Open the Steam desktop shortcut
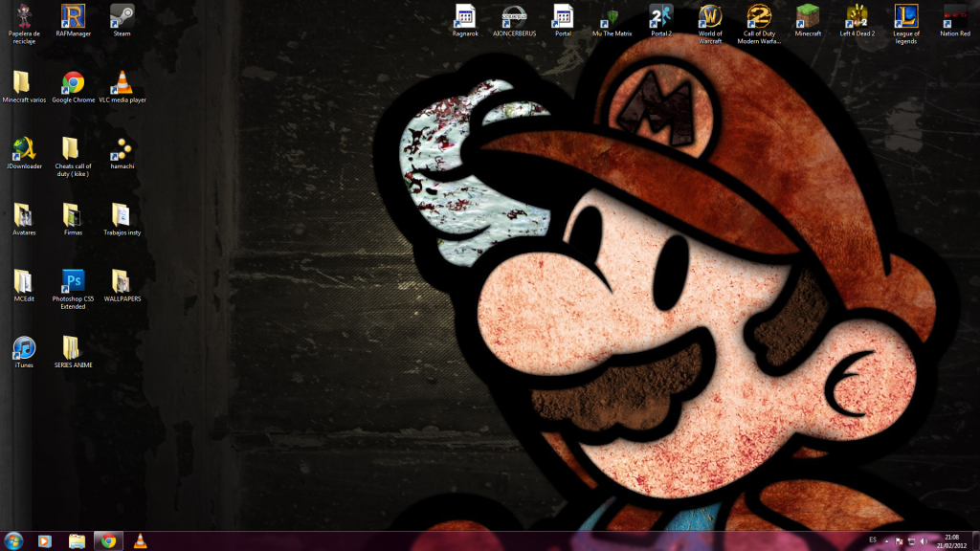 (x=122, y=16)
